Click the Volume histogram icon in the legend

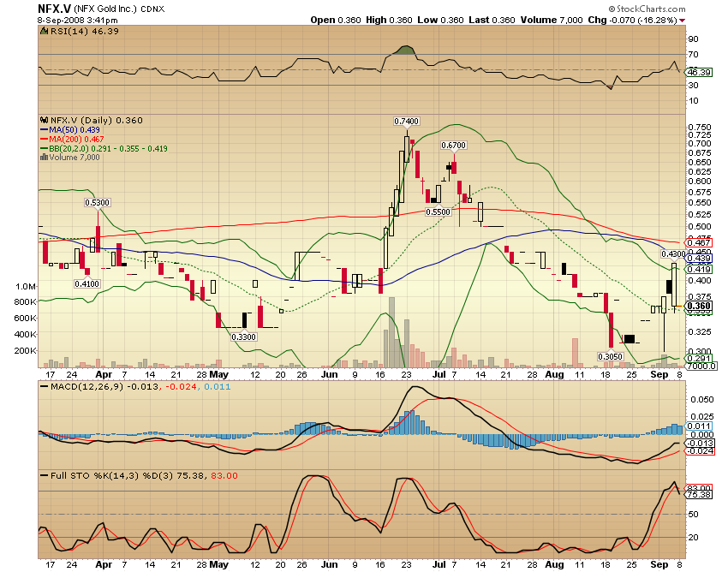tap(44, 158)
